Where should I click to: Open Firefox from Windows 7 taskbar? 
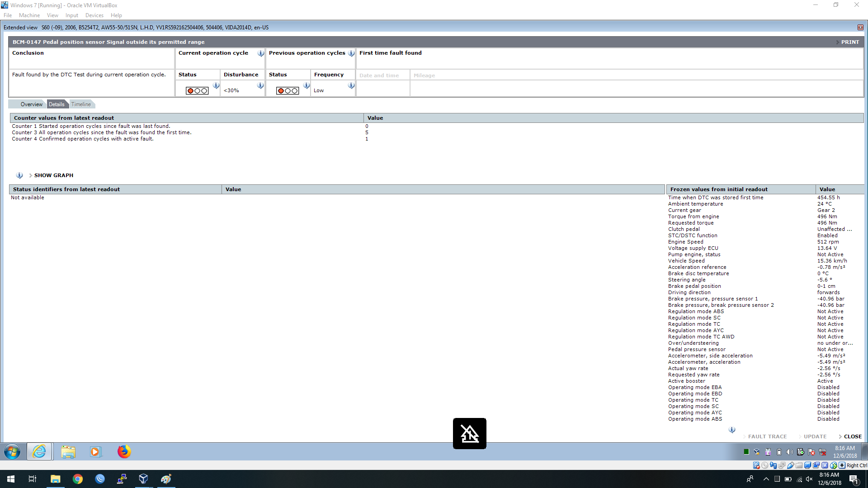coord(124,451)
